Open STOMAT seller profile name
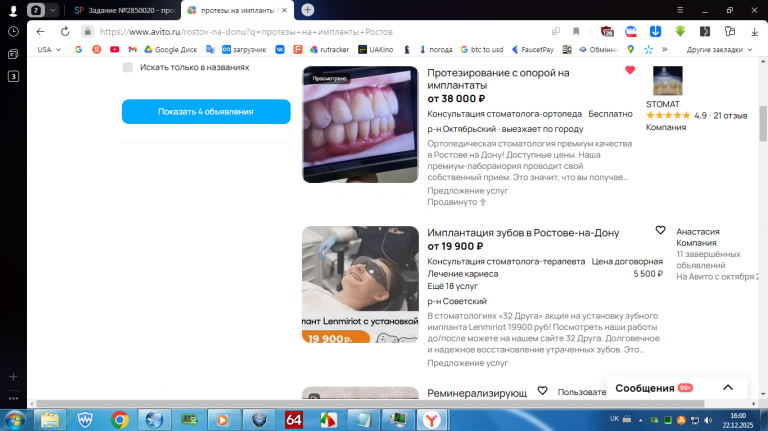Image resolution: width=768 pixels, height=431 pixels. 663,104
